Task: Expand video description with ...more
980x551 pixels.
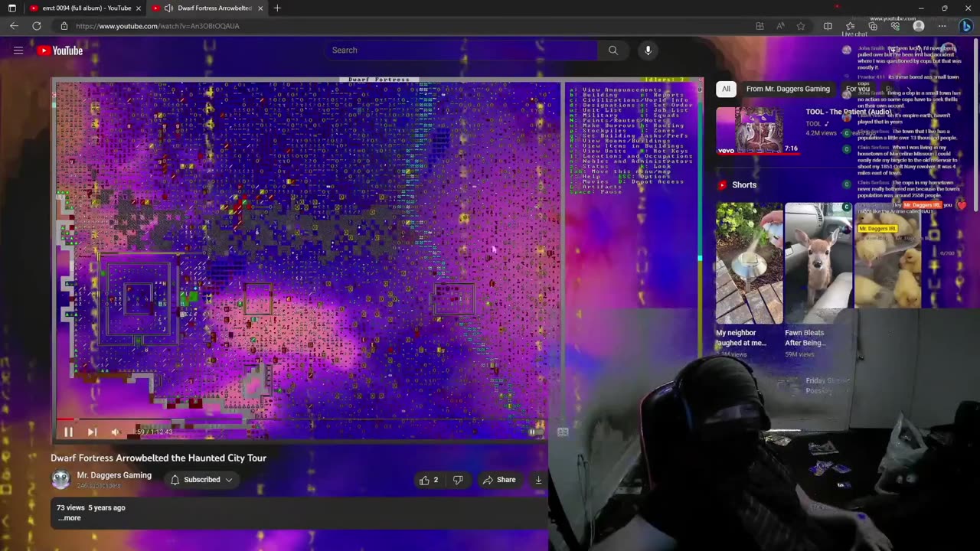Action: click(69, 518)
